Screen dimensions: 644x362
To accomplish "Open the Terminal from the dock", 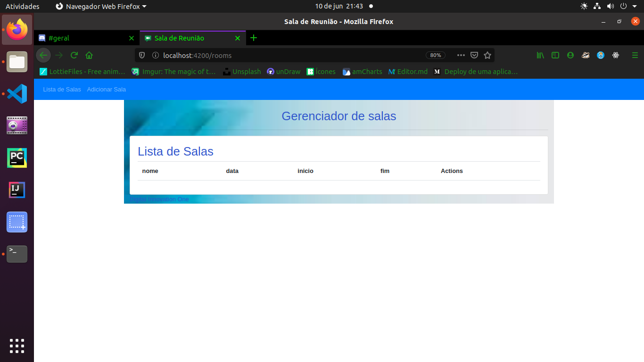I will [x=17, y=254].
